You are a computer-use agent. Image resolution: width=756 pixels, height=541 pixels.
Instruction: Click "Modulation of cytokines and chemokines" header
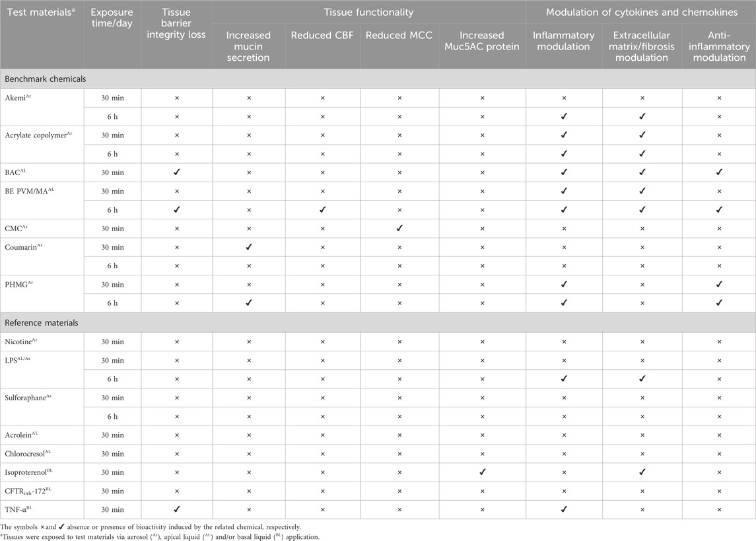(641, 13)
